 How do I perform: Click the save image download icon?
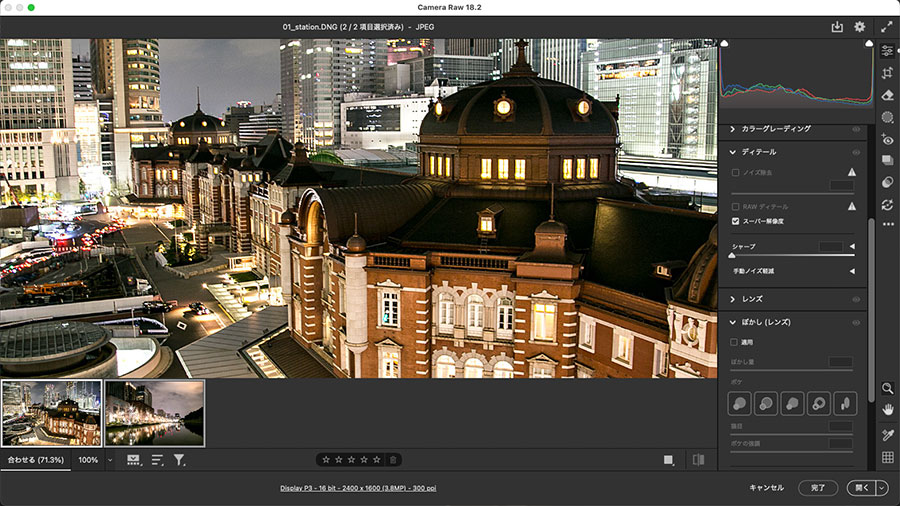(x=837, y=27)
